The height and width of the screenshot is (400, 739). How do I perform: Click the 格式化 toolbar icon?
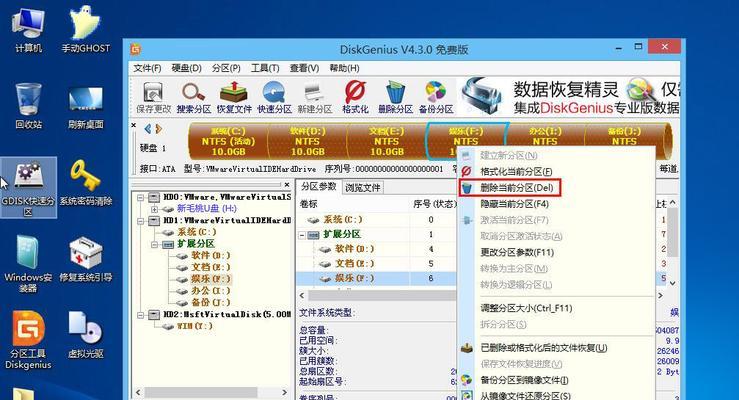point(355,98)
